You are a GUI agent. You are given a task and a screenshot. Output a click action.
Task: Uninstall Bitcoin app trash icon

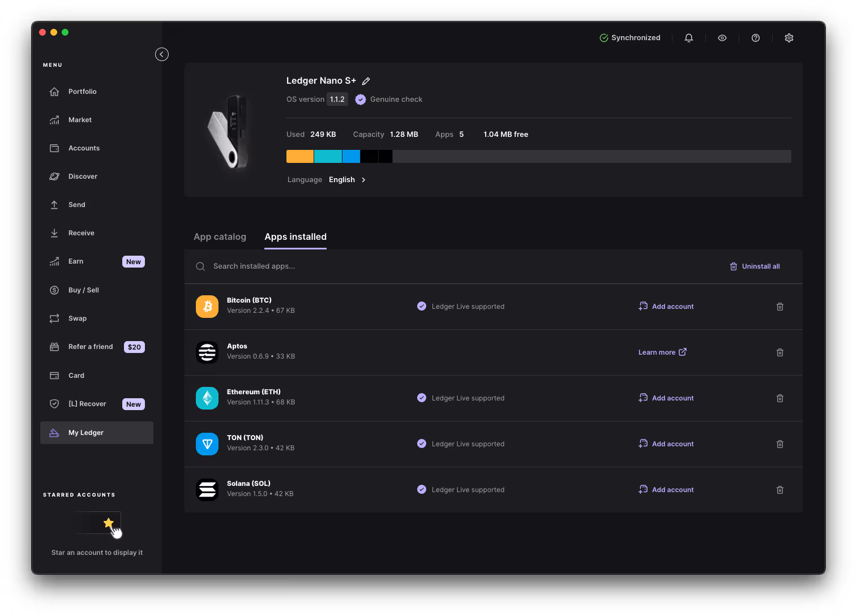(780, 307)
